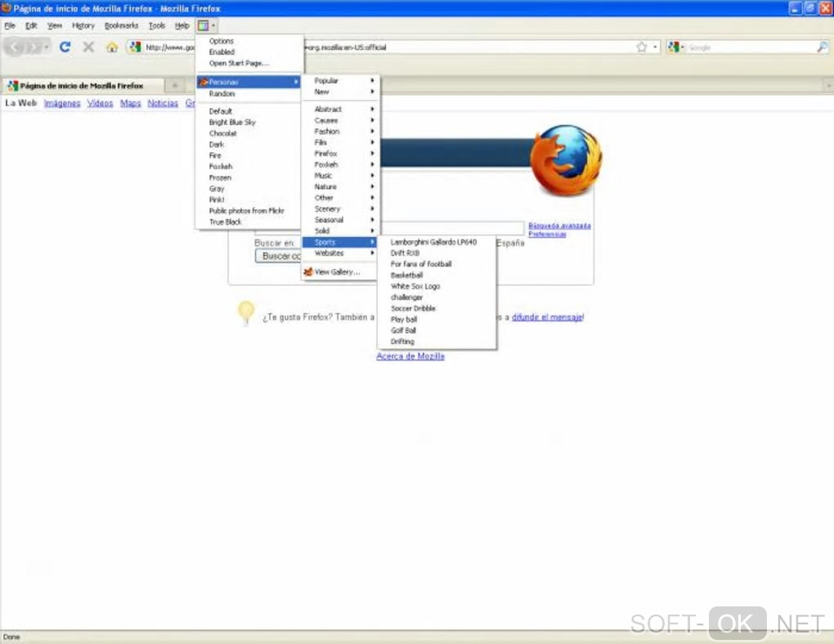Select the Frozen persona
Image resolution: width=834 pixels, height=644 pixels.
249,177
